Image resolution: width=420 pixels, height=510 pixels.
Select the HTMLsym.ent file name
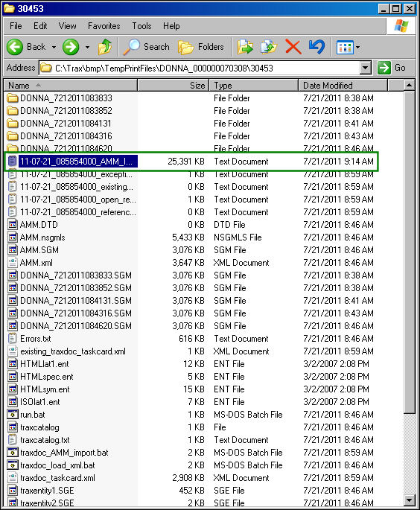[45, 389]
